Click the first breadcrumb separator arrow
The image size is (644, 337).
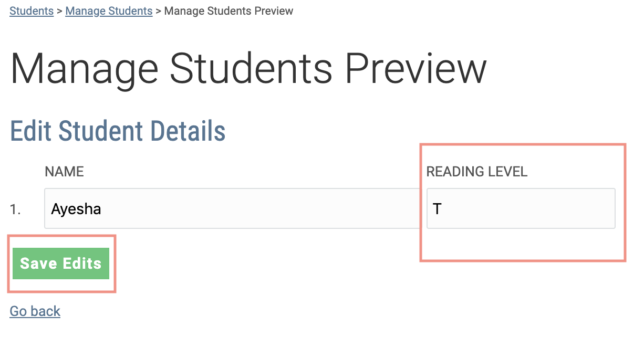[59, 10]
